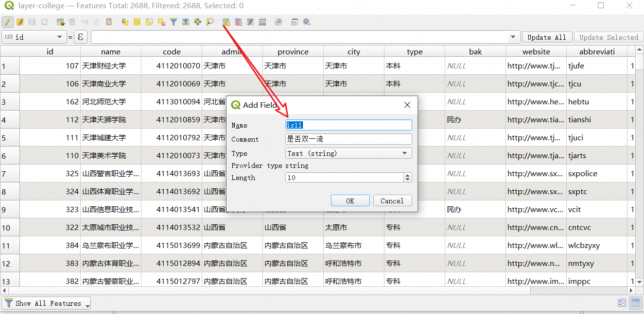Click the Comment input field

348,139
